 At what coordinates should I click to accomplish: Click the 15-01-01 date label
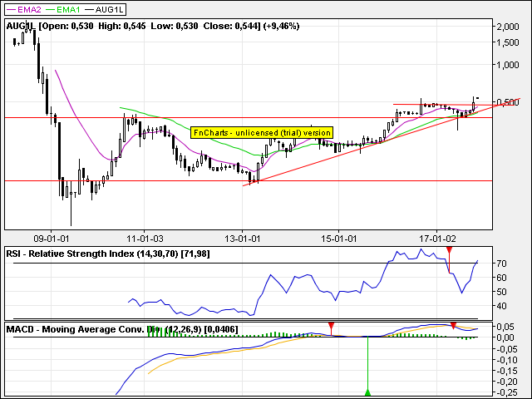click(x=338, y=239)
